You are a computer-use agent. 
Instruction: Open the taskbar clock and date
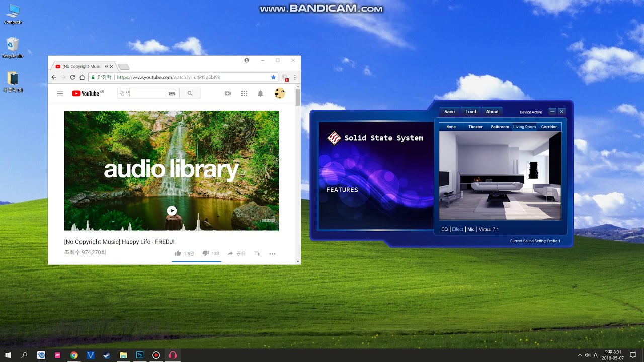(x=612, y=355)
